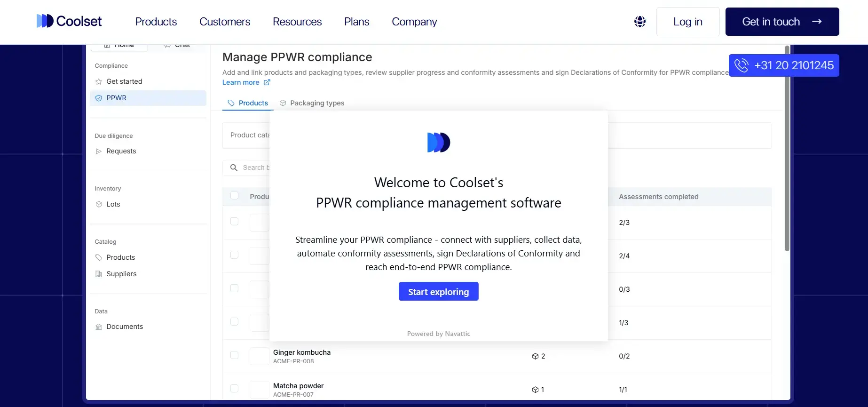This screenshot has height=407, width=868.
Task: Click the Assessments completed column header
Action: click(x=658, y=197)
